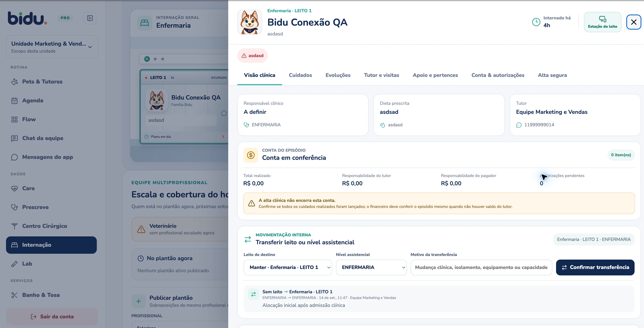The height and width of the screenshot is (328, 644).
Task: Open Banho & Tosa scissors item
Action: [x=51, y=295]
